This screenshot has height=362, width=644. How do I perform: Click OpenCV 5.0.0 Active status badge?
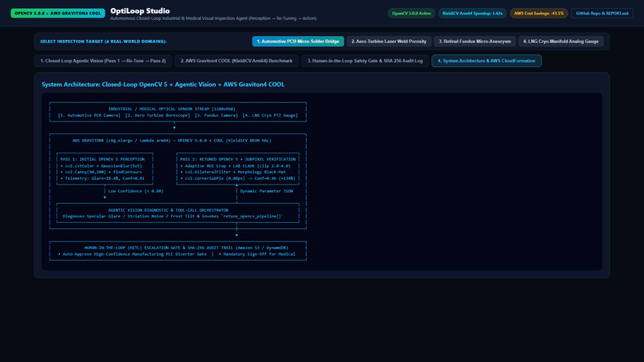click(x=411, y=13)
